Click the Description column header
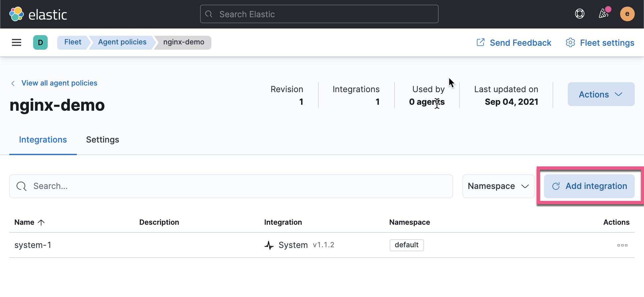This screenshot has width=644, height=297. [x=159, y=222]
